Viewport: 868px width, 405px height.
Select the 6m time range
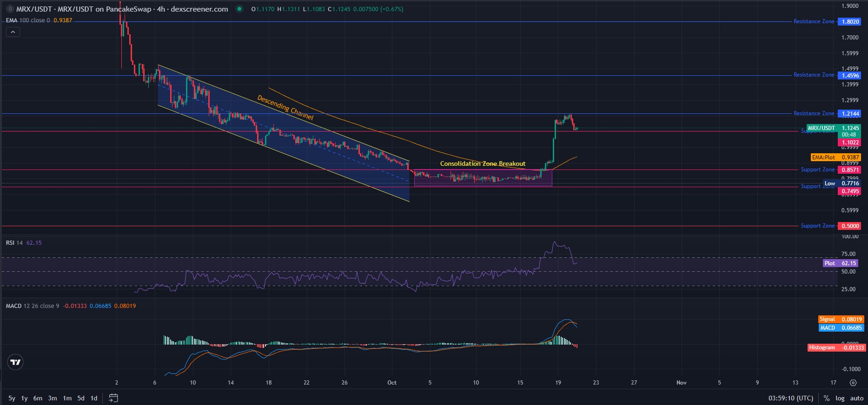38,398
